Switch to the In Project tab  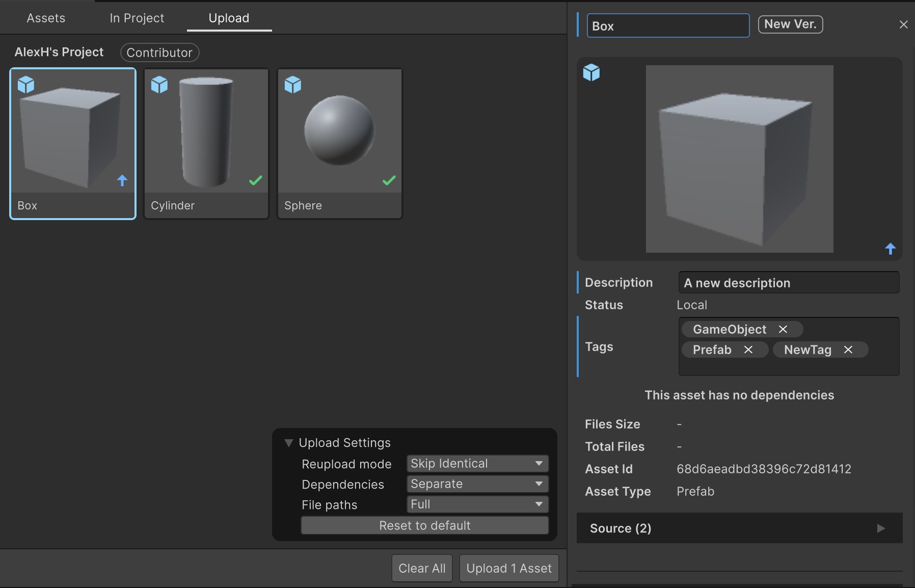[137, 18]
